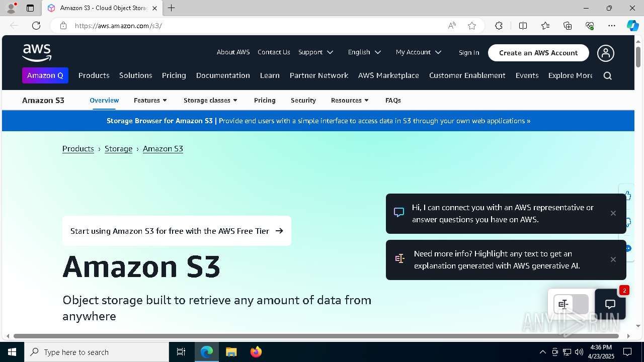This screenshot has width=644, height=362.
Task: Open the Events menu
Action: point(527,75)
